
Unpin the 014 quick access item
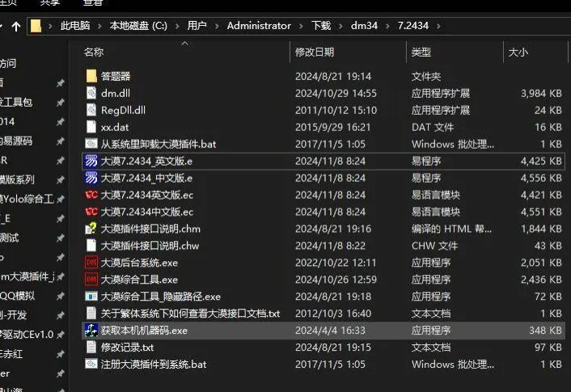coord(61,121)
